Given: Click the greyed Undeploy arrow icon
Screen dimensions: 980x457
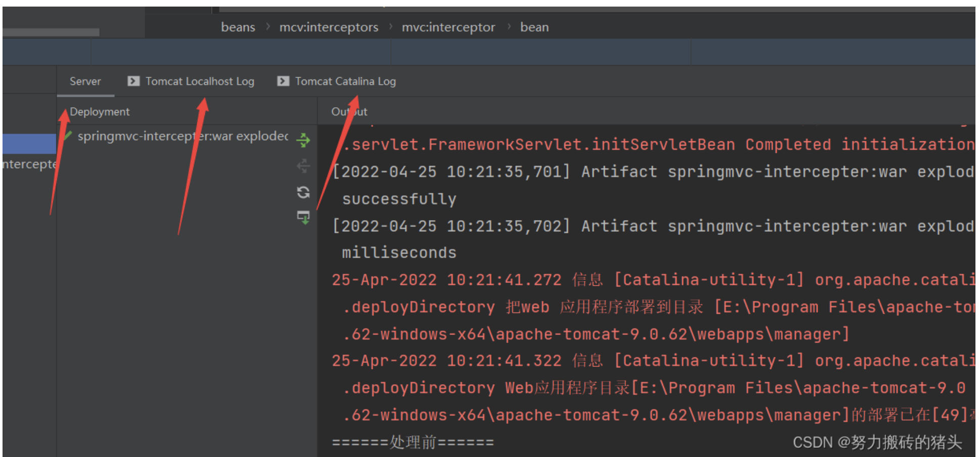Looking at the screenshot, I should click(x=303, y=166).
